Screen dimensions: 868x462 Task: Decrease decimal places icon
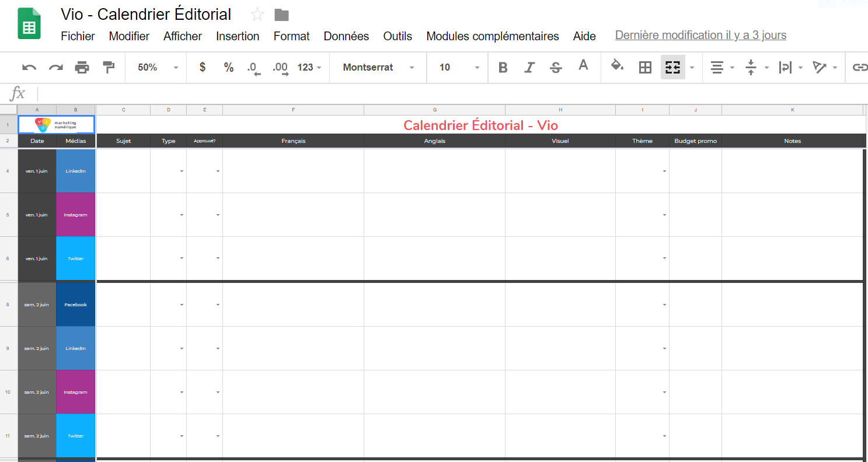(253, 68)
